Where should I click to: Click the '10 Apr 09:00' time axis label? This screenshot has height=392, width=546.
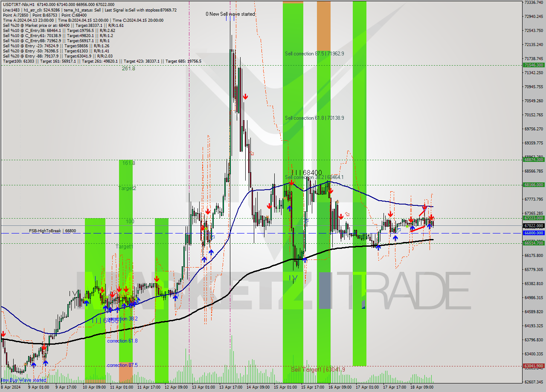click(93, 387)
